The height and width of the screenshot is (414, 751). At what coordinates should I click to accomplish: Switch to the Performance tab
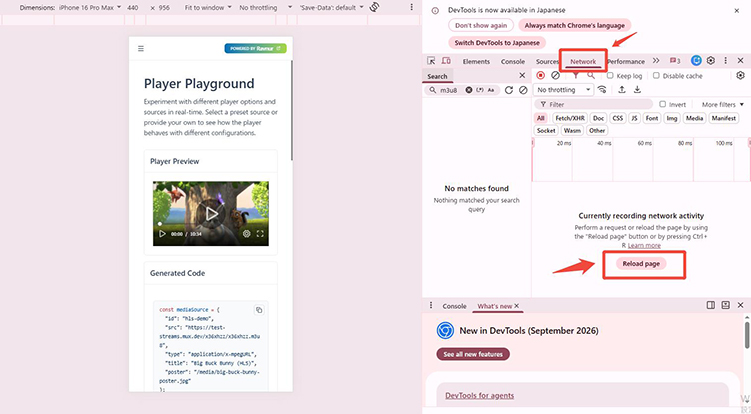click(x=626, y=61)
